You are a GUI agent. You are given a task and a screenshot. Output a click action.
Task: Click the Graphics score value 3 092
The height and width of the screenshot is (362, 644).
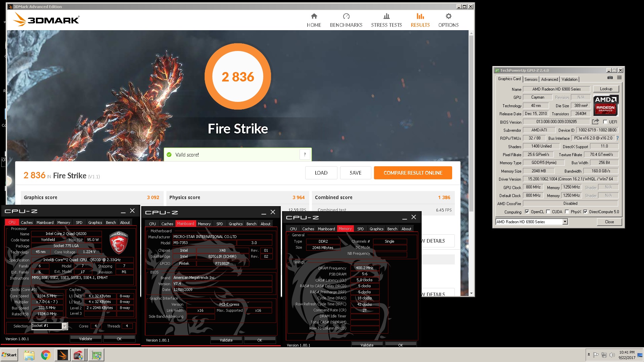point(153,197)
